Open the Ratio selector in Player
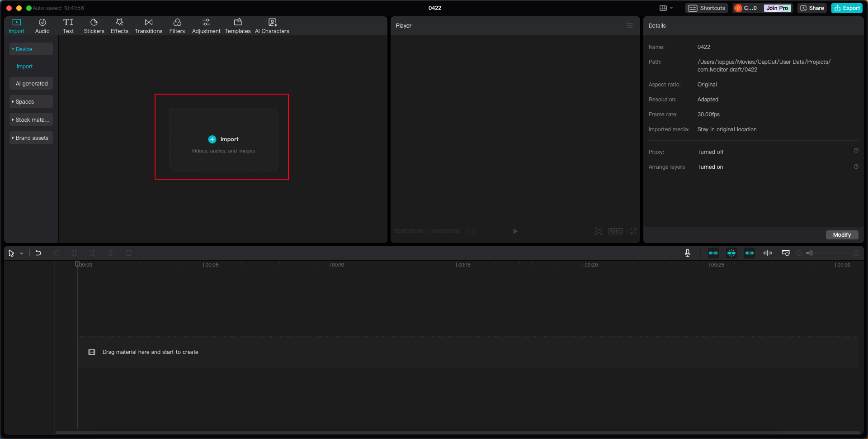Image resolution: width=868 pixels, height=439 pixels. [x=615, y=231]
